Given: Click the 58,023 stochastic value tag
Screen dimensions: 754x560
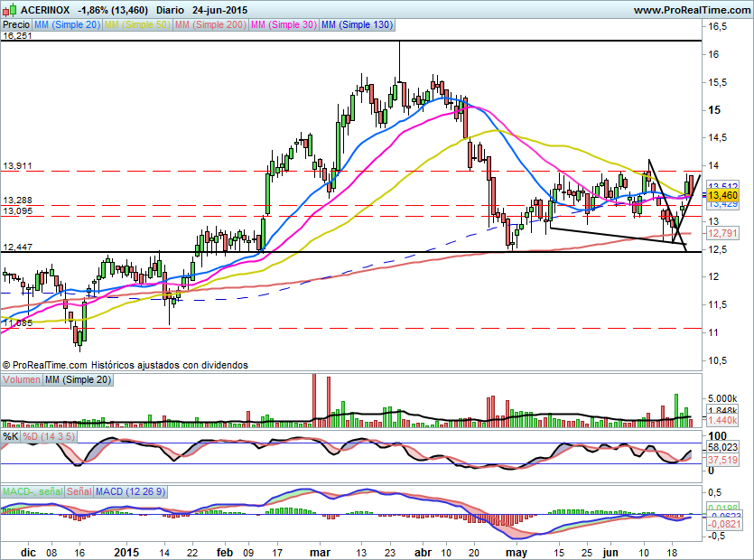Looking at the screenshot, I should tap(722, 447).
